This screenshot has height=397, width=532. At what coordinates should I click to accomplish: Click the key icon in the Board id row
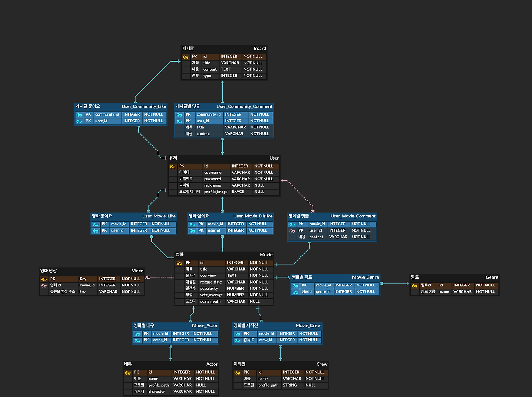(x=186, y=57)
